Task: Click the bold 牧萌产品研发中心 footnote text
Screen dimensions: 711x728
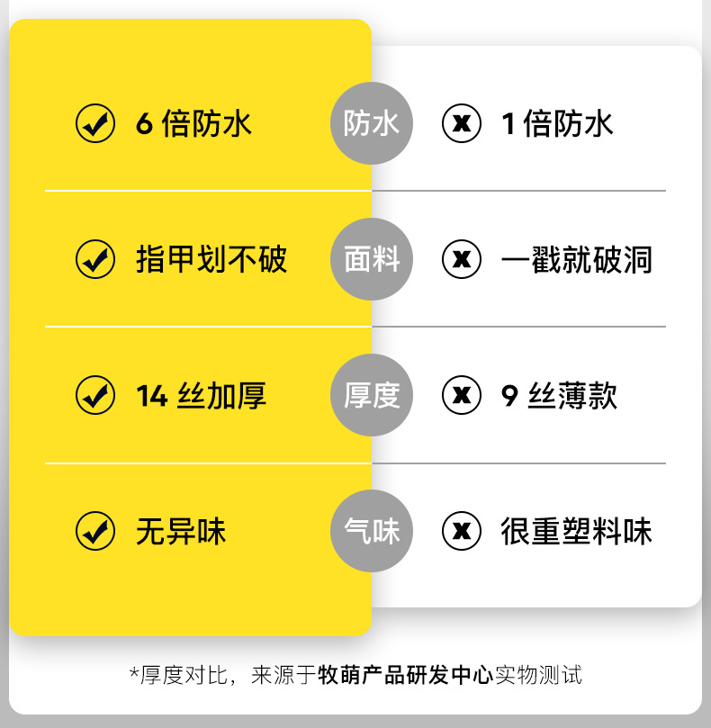Action: [405, 675]
